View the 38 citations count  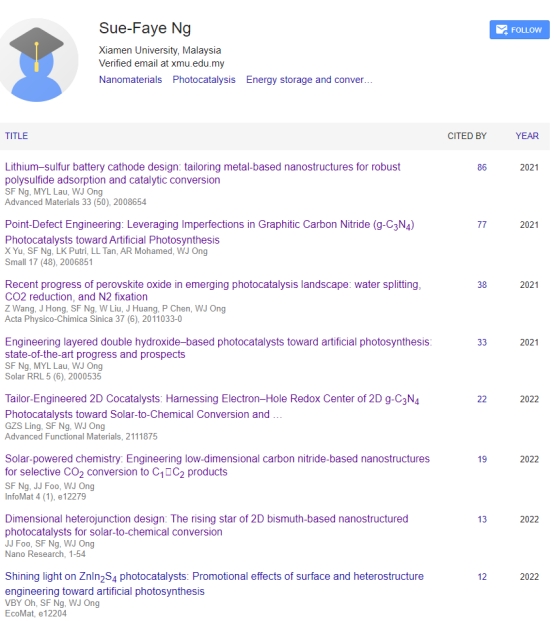[482, 285]
